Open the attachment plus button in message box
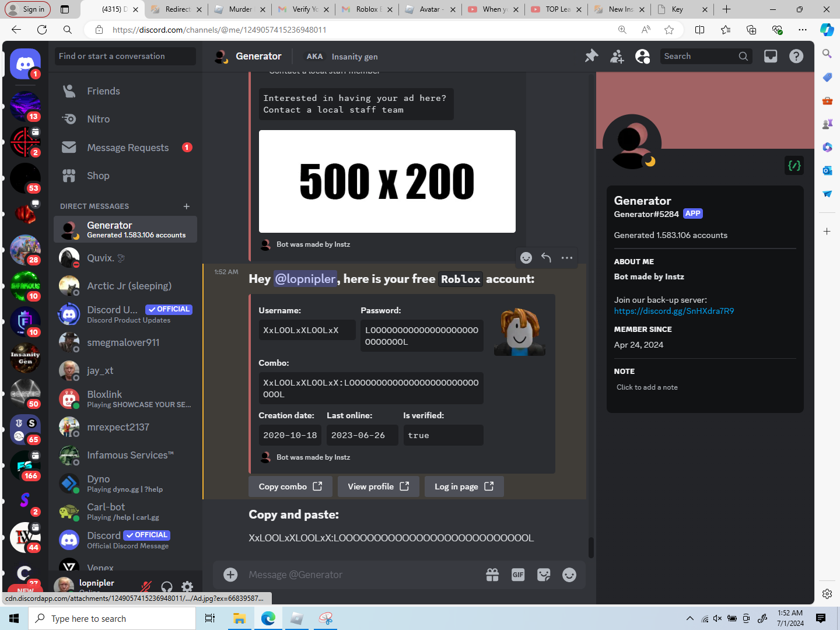The width and height of the screenshot is (840, 630). (x=230, y=575)
